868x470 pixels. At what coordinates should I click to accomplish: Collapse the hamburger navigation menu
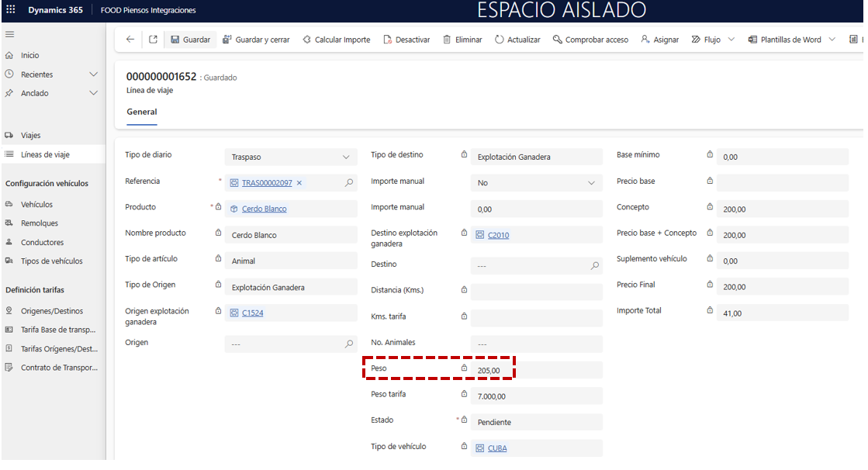click(x=10, y=35)
